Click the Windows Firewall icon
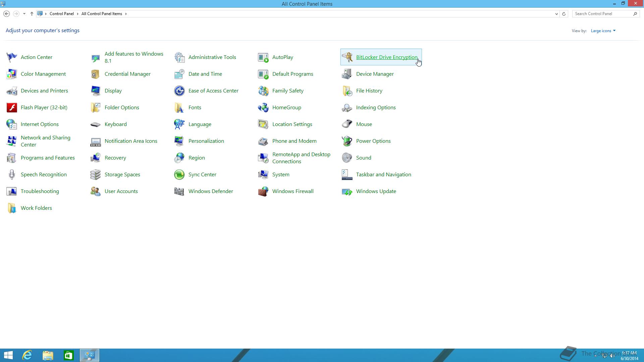Screen dimensions: 644x362 (263, 191)
